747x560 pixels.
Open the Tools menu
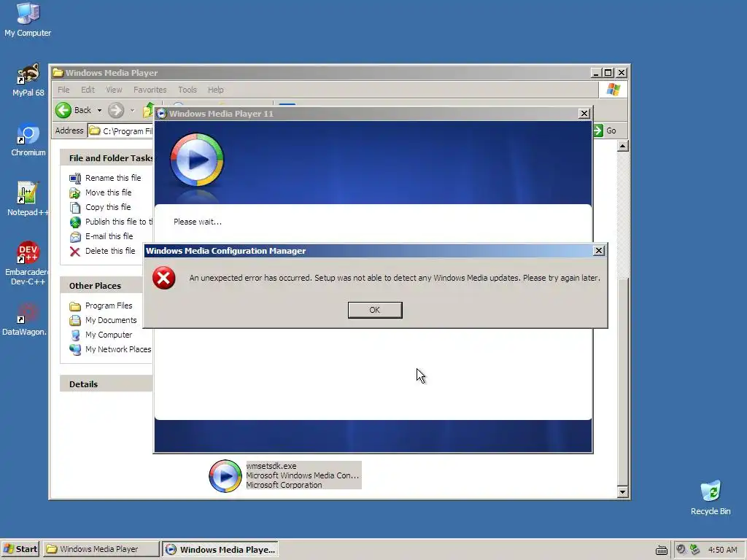point(187,90)
